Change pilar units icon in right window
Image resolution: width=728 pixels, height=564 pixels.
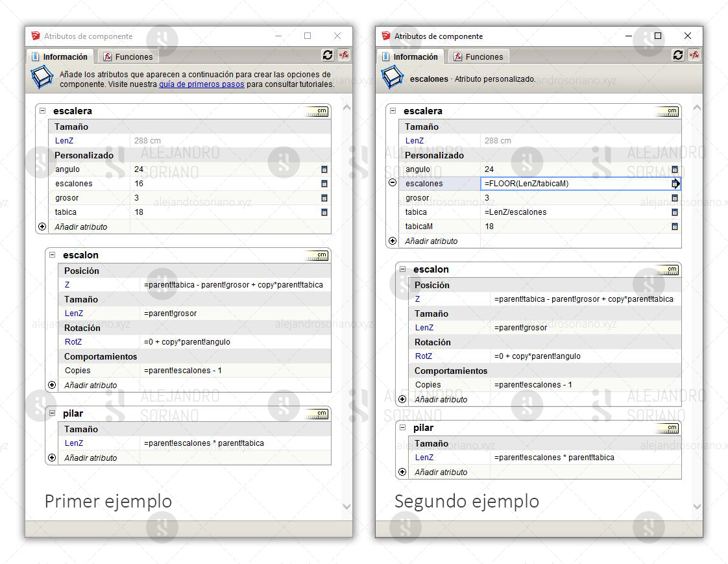(x=668, y=428)
